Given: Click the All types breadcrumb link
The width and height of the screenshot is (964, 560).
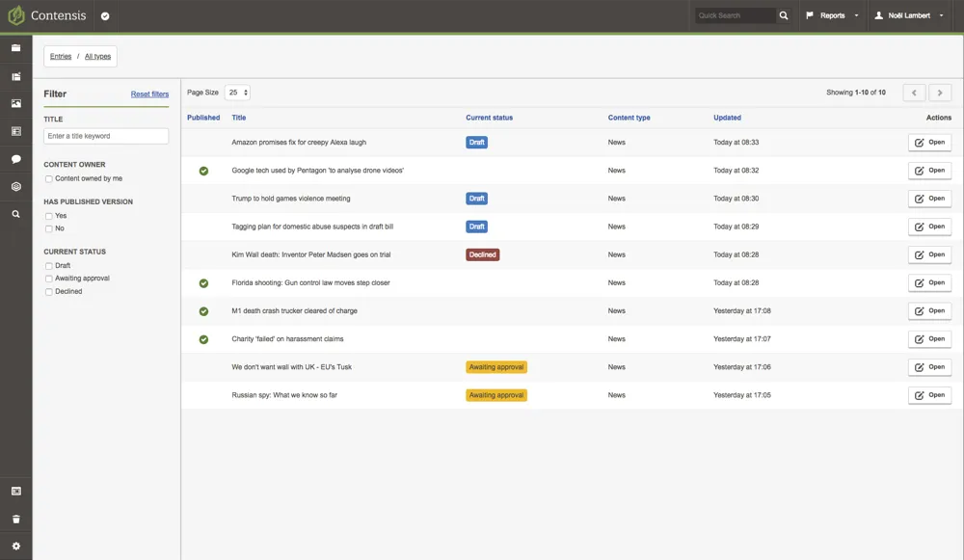Looking at the screenshot, I should [x=97, y=57].
